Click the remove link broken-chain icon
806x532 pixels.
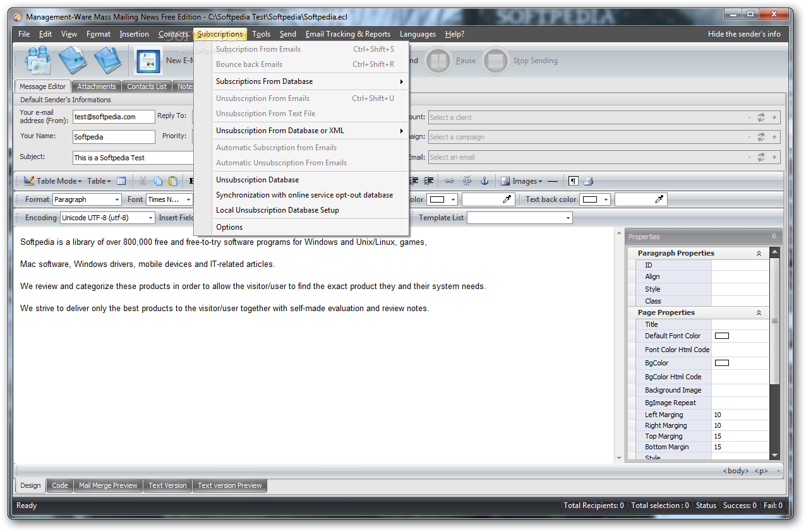click(x=467, y=180)
